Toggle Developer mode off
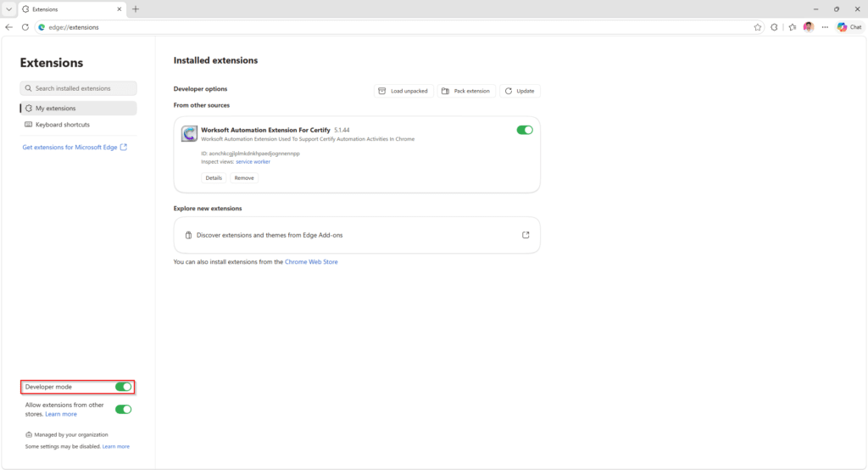 [124, 387]
